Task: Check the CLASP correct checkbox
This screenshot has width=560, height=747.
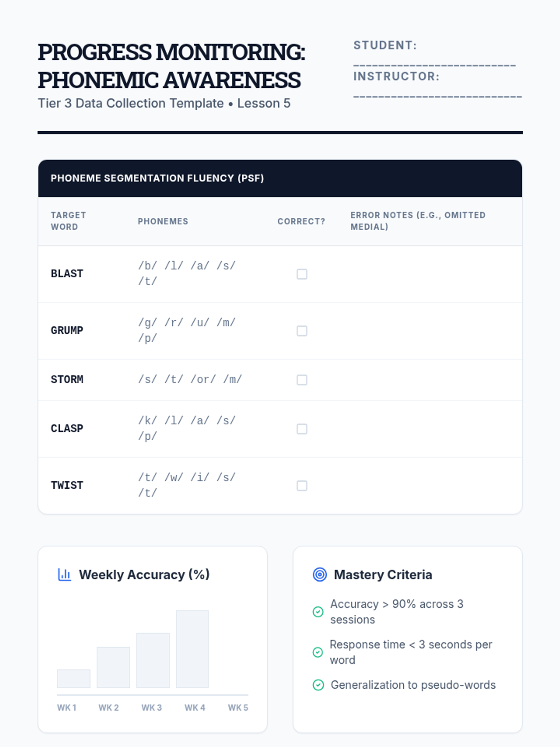Action: (302, 429)
